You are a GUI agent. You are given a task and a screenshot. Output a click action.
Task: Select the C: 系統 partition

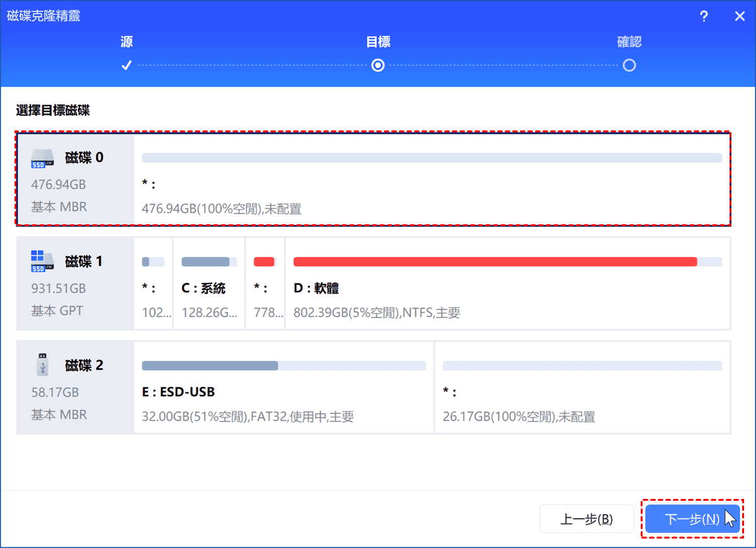(x=209, y=288)
